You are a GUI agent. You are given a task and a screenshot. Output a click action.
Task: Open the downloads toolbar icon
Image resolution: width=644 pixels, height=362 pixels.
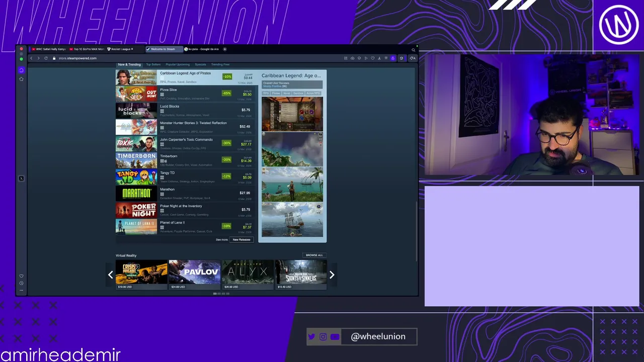click(379, 58)
